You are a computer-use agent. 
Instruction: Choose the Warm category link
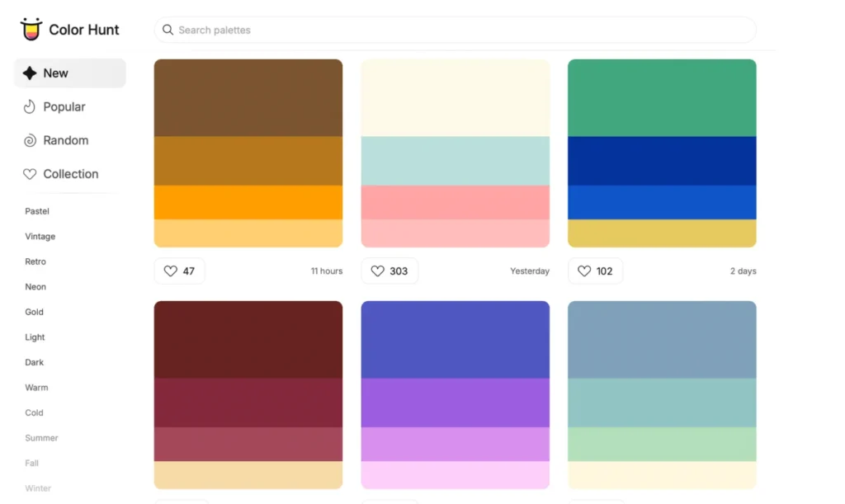[36, 388]
